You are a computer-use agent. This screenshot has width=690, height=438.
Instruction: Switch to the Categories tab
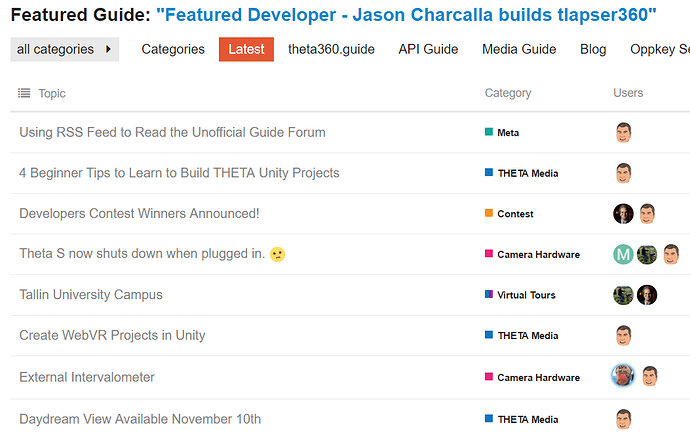point(173,49)
